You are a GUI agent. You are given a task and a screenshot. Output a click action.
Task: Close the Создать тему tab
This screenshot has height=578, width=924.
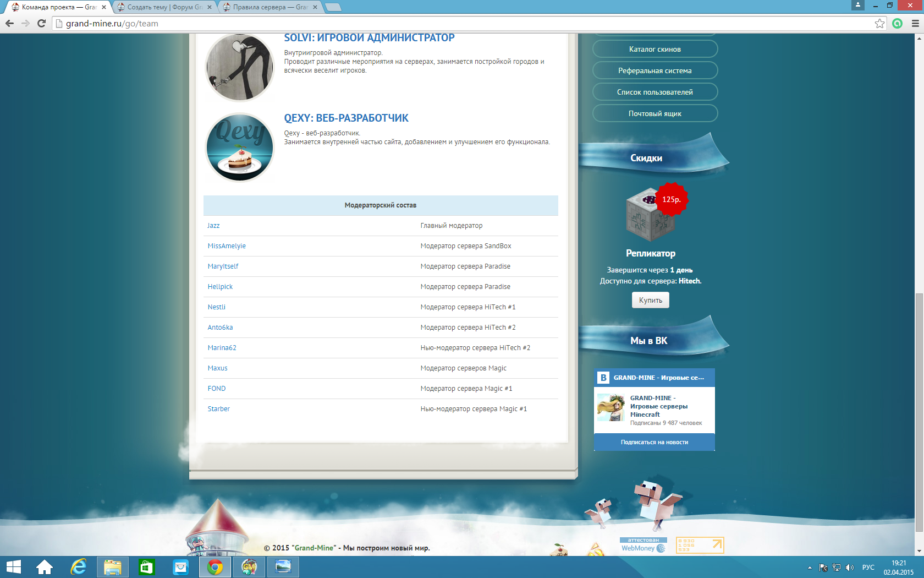pyautogui.click(x=210, y=7)
